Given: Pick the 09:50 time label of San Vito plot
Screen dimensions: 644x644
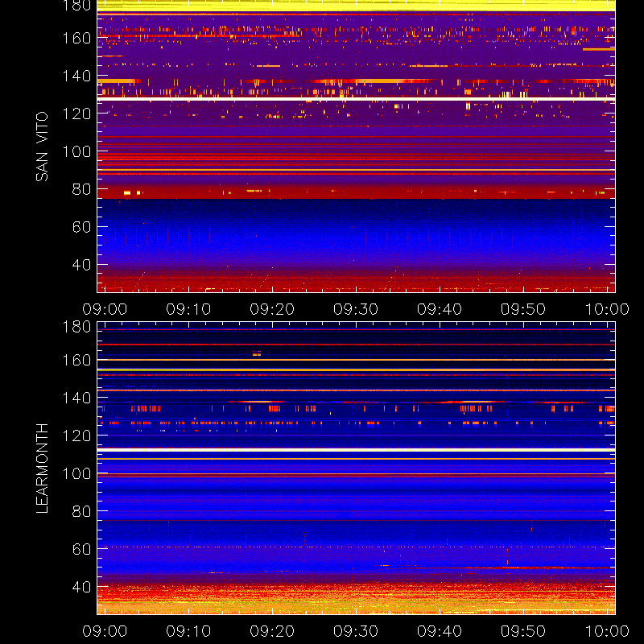Looking at the screenshot, I should (523, 309).
